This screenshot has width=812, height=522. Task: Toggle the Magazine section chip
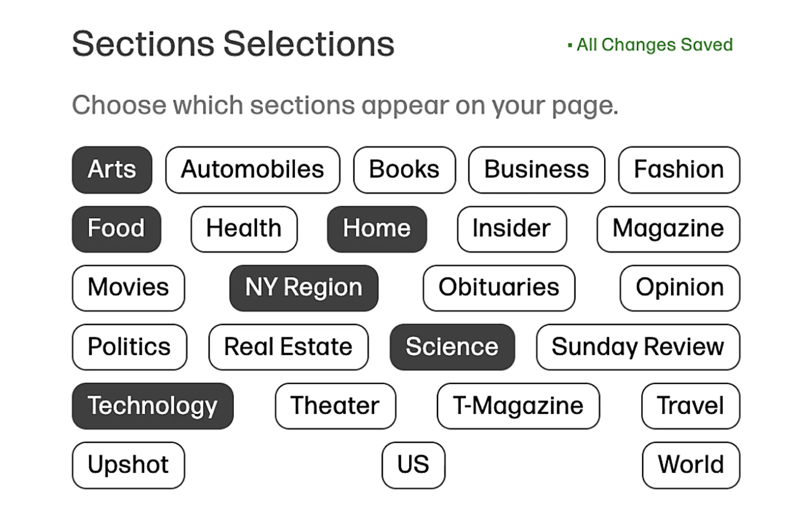[668, 229]
